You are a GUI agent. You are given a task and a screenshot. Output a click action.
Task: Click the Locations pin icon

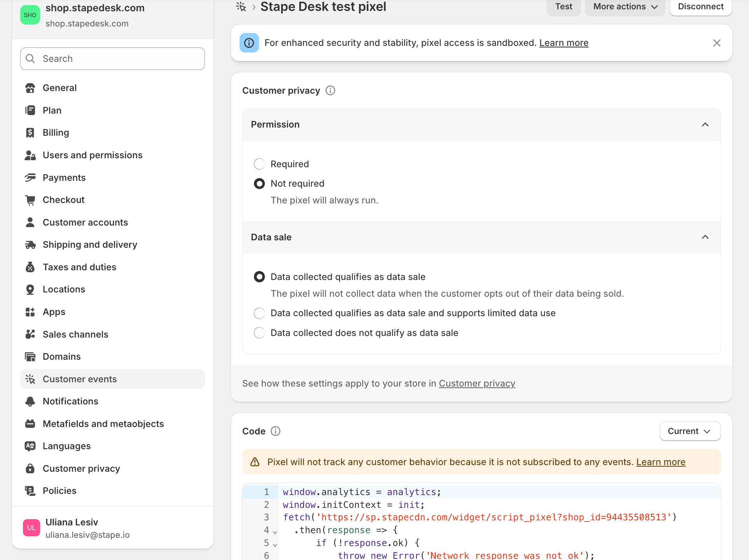tap(30, 289)
